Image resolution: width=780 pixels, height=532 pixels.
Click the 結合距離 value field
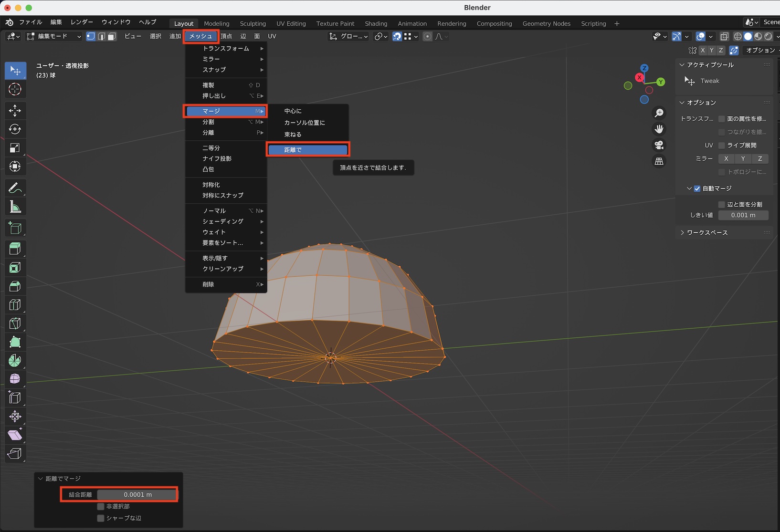[x=137, y=494]
